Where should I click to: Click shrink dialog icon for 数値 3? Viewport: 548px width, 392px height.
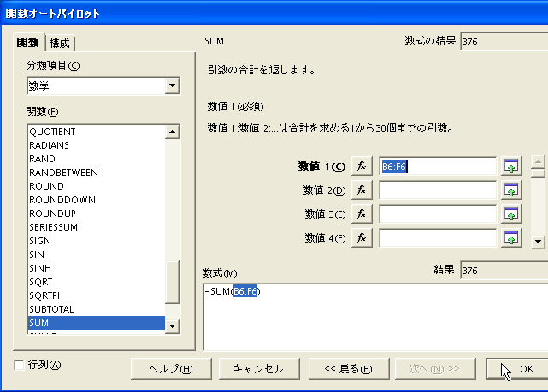pos(511,214)
